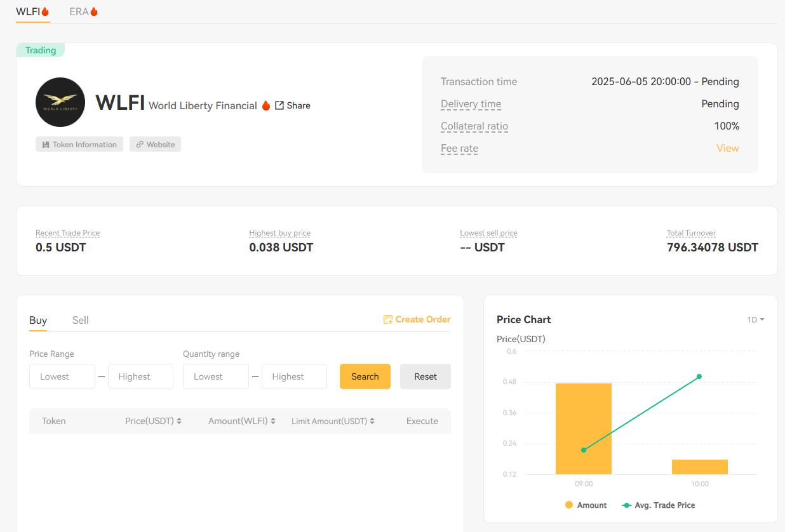Click the Collateral ratio label

474,126
